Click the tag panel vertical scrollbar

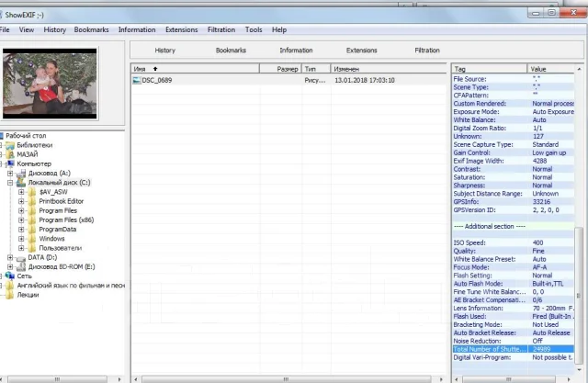point(579,296)
